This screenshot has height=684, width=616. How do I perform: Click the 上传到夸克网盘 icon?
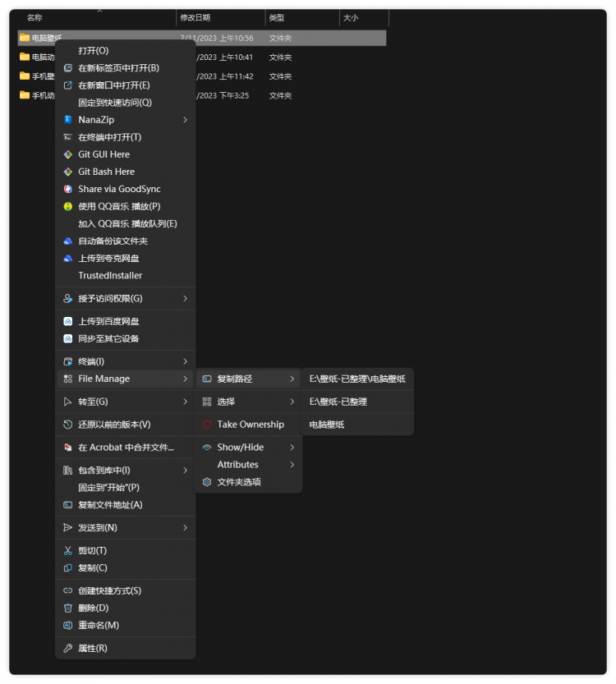(69, 258)
